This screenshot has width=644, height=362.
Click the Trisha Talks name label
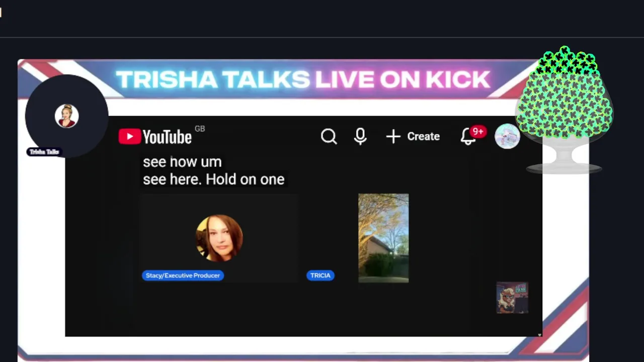[x=44, y=152]
